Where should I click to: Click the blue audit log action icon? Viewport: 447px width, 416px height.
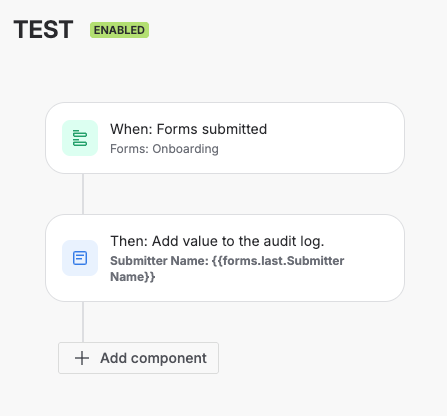pos(80,258)
